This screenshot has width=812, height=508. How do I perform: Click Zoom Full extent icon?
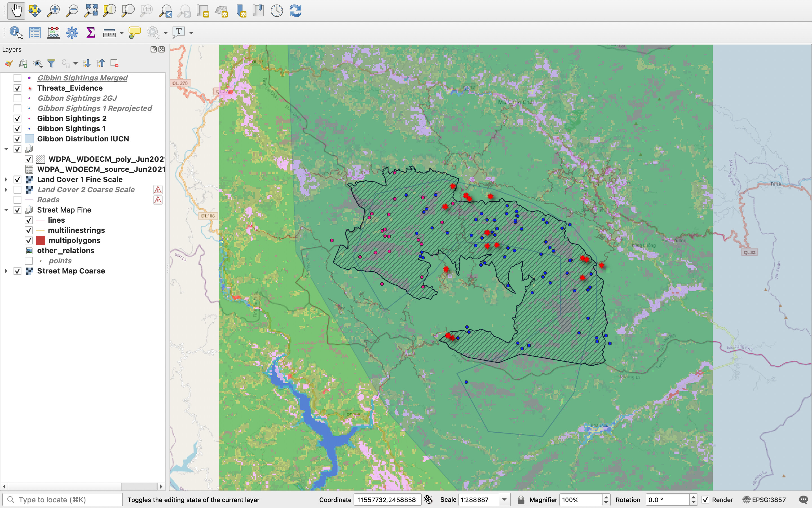pos(91,11)
